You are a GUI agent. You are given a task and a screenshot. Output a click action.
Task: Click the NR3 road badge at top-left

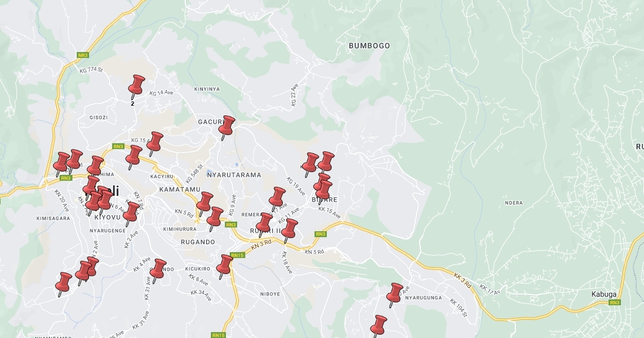coord(83,55)
